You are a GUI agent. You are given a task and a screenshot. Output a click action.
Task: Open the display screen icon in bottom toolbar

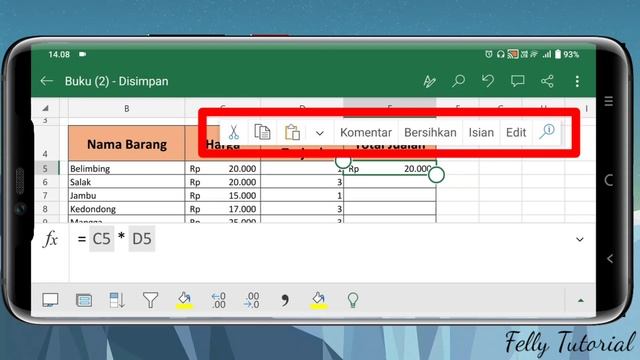(x=50, y=300)
